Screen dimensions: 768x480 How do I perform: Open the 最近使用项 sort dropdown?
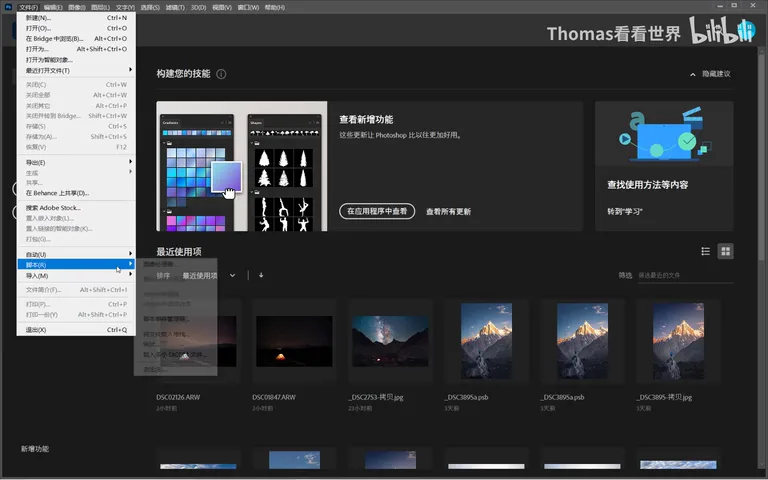(x=209, y=276)
